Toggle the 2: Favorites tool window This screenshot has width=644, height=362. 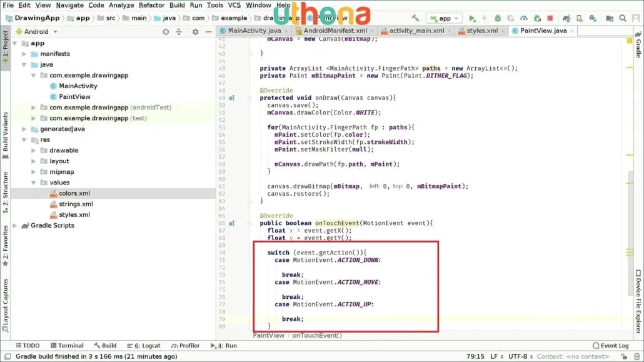(6, 246)
